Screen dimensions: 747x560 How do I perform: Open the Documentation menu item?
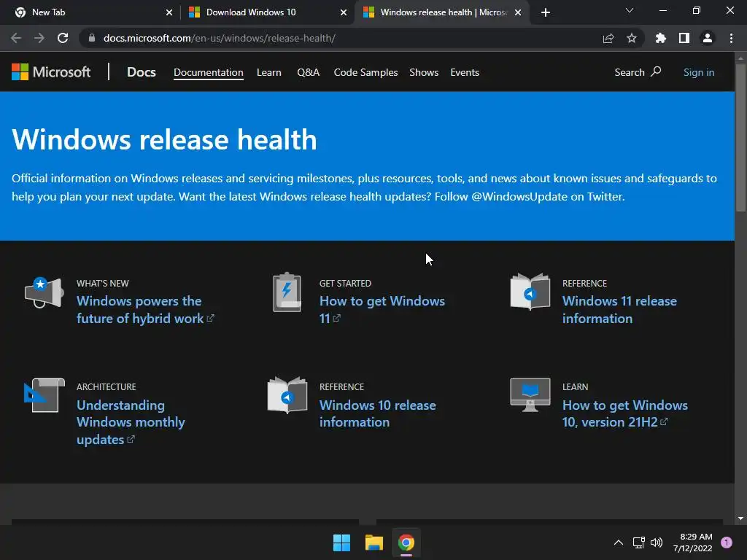point(208,72)
